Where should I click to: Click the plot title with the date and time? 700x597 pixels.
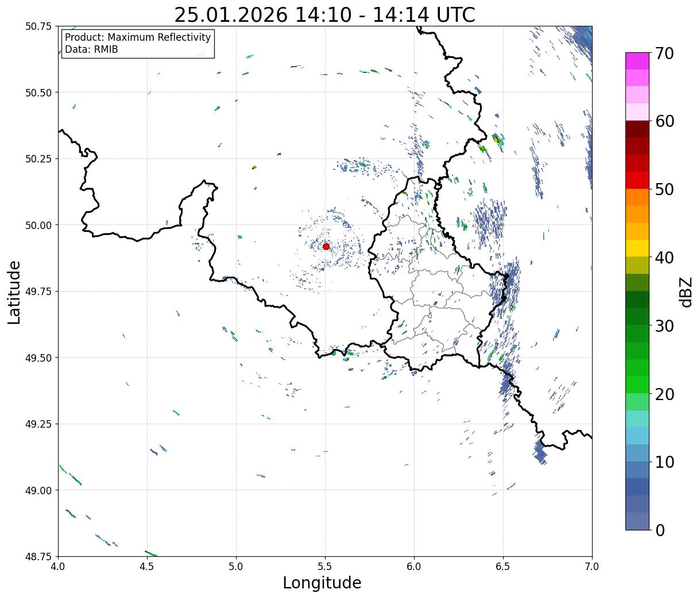[324, 15]
